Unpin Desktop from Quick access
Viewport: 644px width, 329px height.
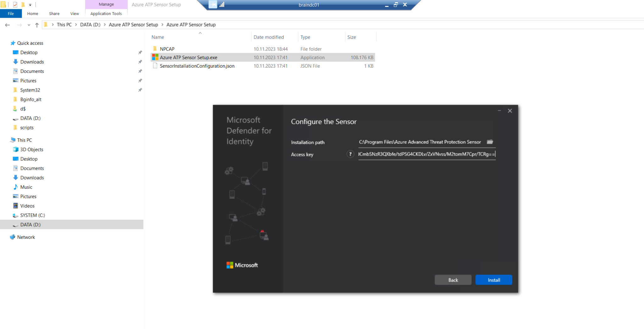140,52
